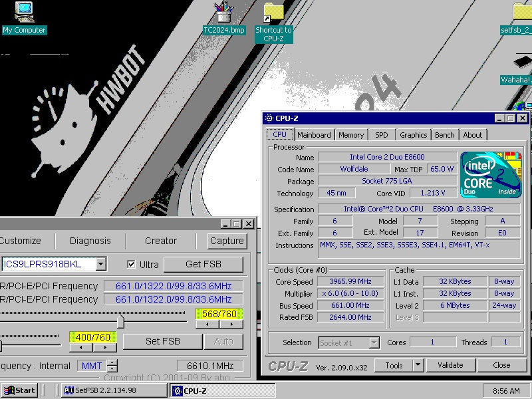Click the MMT frequency spinner arrows
Viewport: 532px width, 399px height.
(x=112, y=366)
